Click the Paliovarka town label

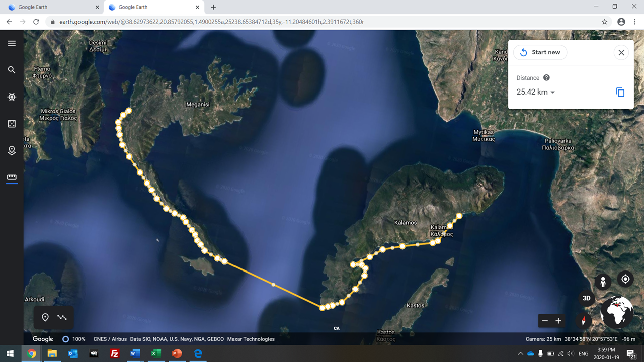[x=558, y=145]
